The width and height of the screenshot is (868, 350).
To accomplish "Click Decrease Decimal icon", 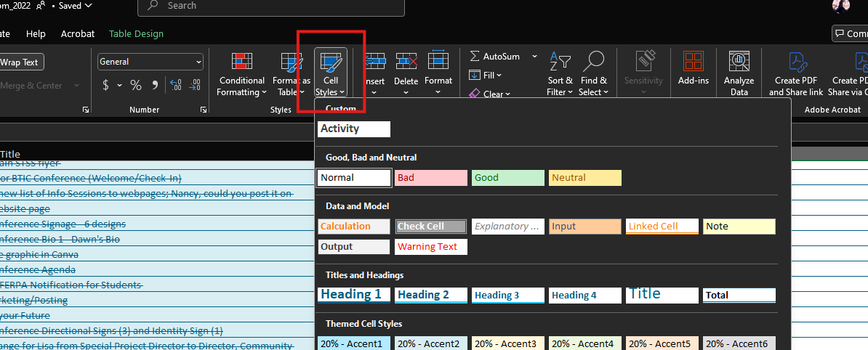I will coord(194,85).
